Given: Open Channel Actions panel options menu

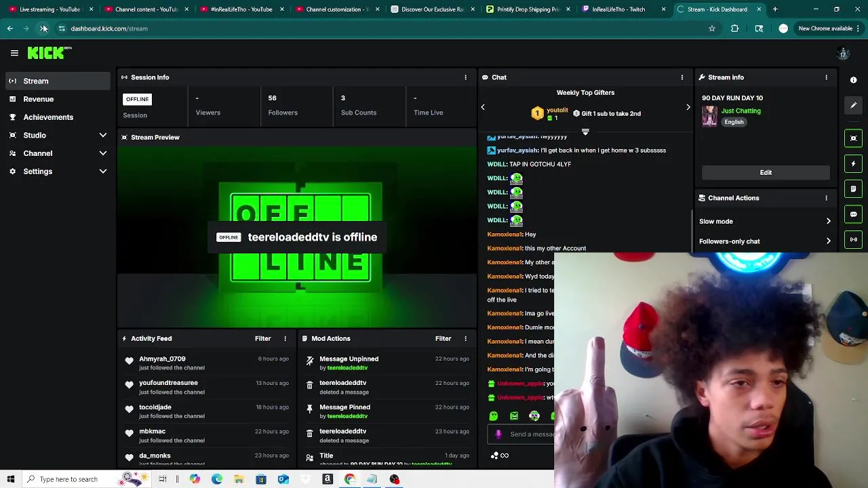Looking at the screenshot, I should [x=826, y=198].
